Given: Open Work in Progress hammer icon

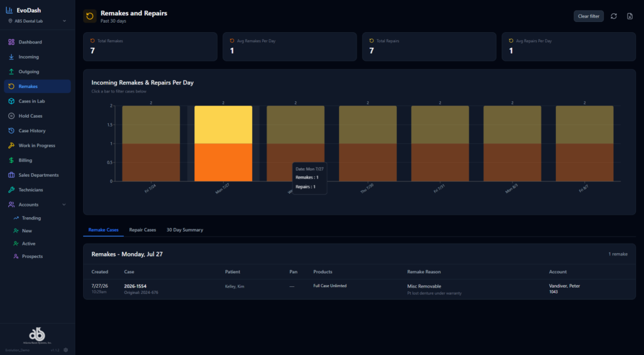Looking at the screenshot, I should pos(11,145).
